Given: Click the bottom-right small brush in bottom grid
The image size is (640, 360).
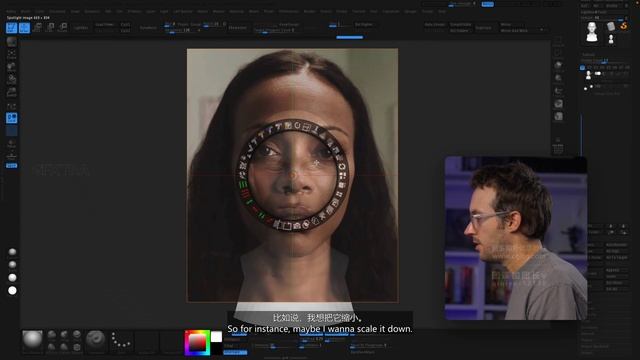Looking at the screenshot, I should click(x=77, y=347).
